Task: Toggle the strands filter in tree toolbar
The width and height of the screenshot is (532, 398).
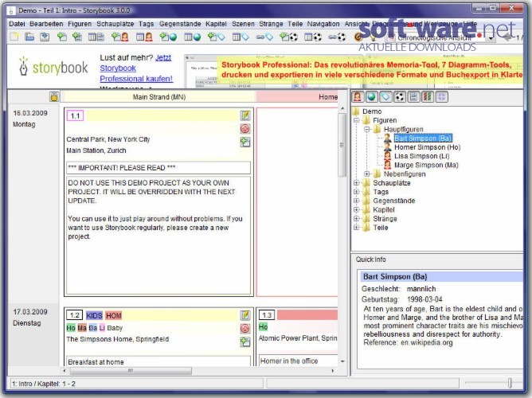Action: [x=428, y=97]
